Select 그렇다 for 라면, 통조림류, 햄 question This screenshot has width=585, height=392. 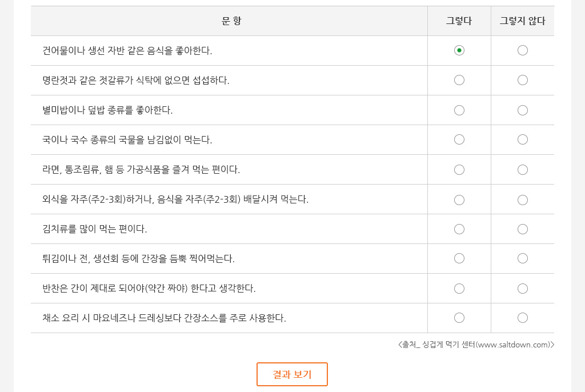click(459, 170)
